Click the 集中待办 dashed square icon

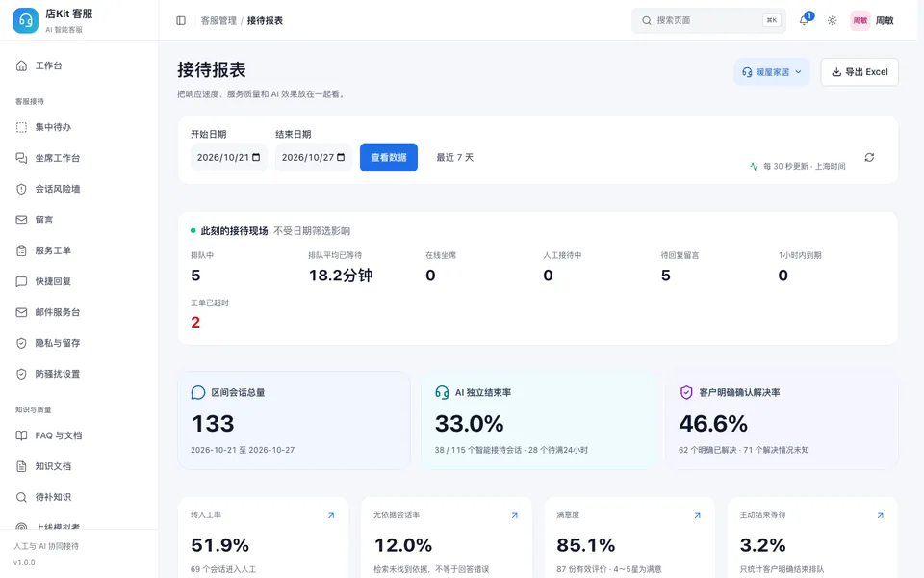pyautogui.click(x=21, y=127)
